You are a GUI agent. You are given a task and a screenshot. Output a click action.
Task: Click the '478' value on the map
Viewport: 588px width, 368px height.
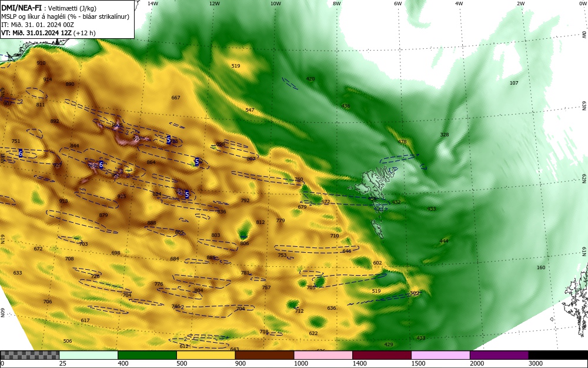(x=402, y=142)
